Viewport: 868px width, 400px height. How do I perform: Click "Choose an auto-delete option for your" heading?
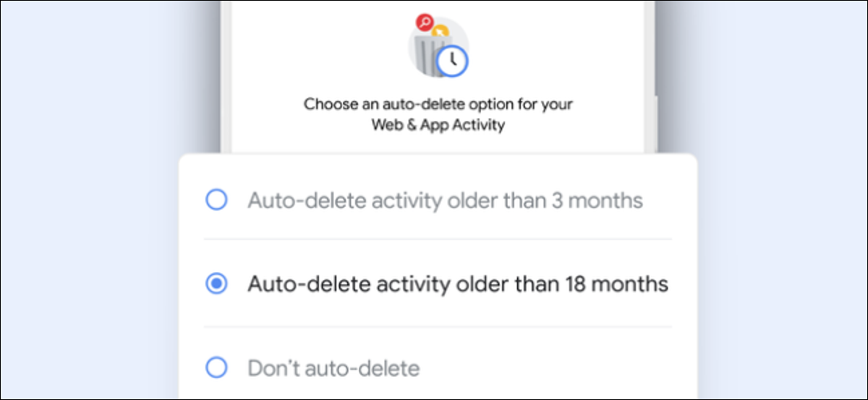pyautogui.click(x=438, y=104)
